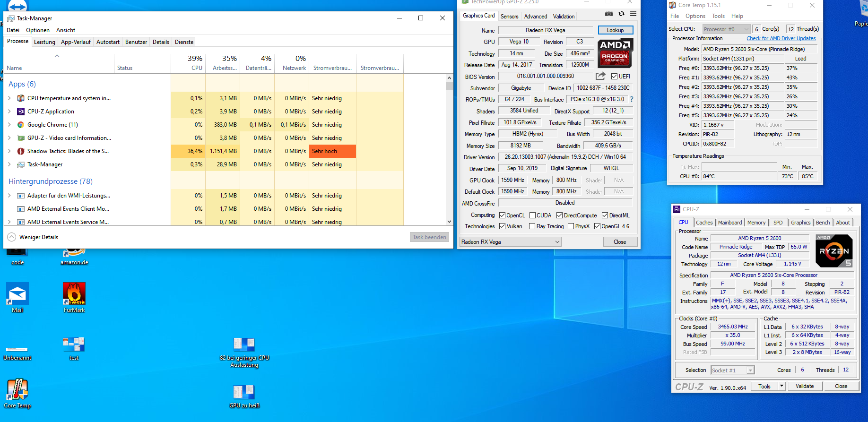This screenshot has height=422, width=868.
Task: Click GPU-Z Lookup button
Action: tap(616, 30)
